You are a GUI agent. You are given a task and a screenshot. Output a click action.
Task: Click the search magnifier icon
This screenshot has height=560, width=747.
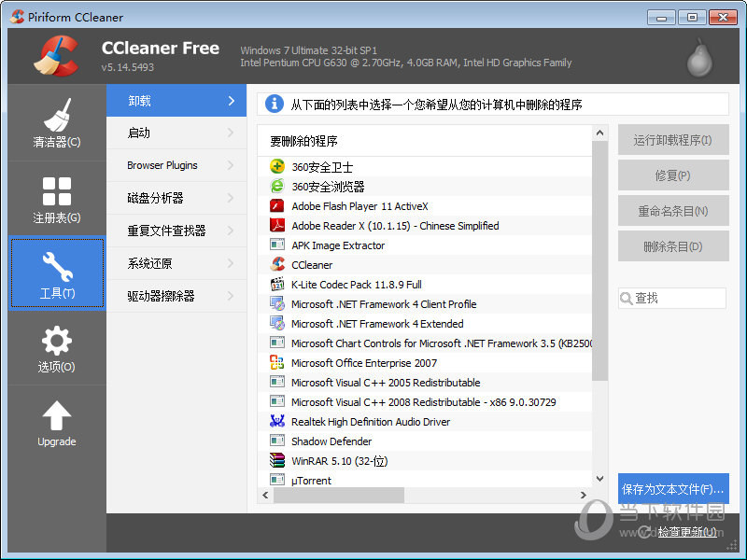pos(626,298)
